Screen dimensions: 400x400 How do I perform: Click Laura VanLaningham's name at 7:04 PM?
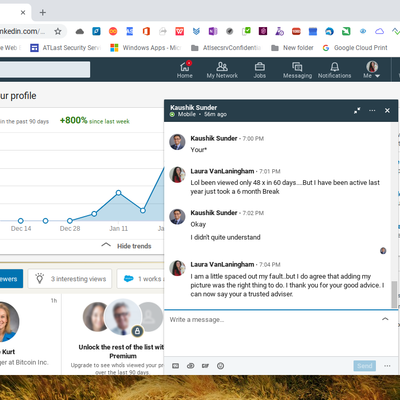[x=222, y=264]
